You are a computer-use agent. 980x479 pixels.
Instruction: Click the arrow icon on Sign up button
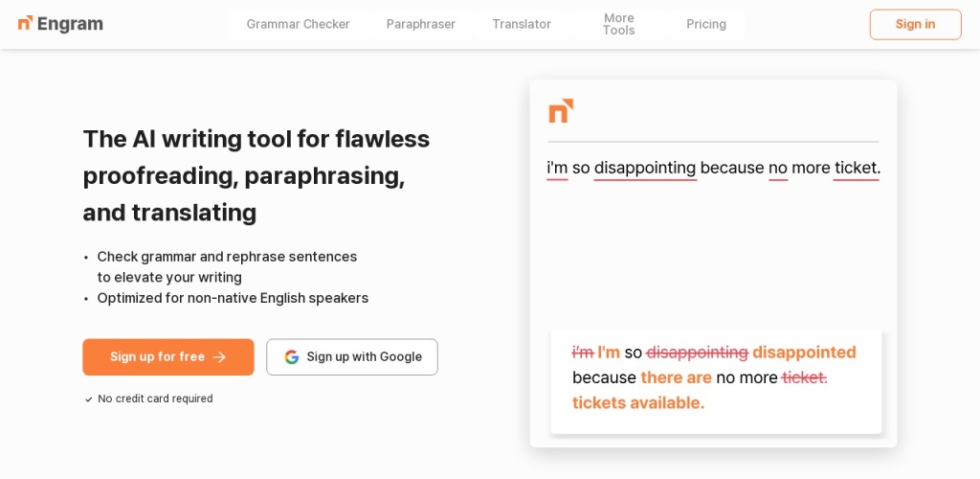(x=219, y=357)
